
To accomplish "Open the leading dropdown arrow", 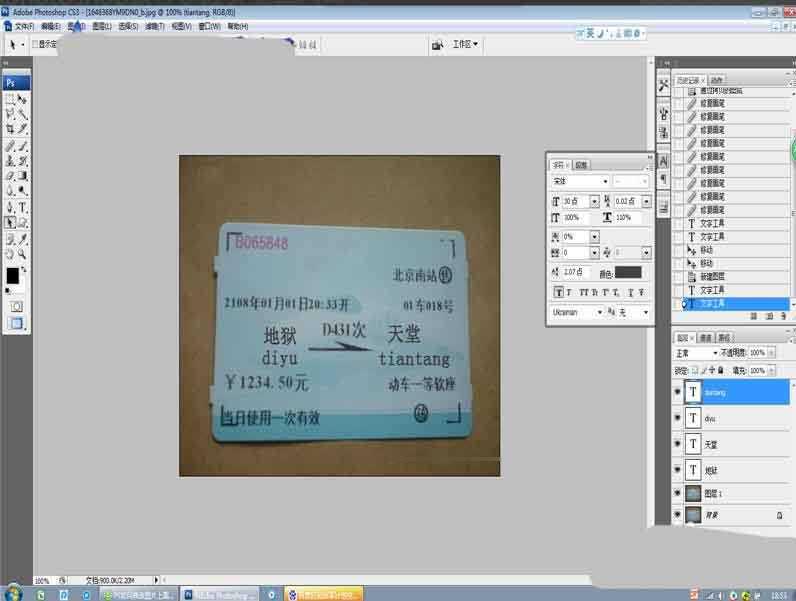I will [646, 202].
